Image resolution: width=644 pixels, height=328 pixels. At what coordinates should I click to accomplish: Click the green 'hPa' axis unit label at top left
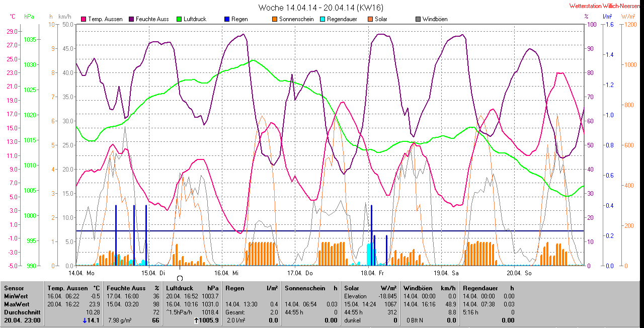(29, 17)
